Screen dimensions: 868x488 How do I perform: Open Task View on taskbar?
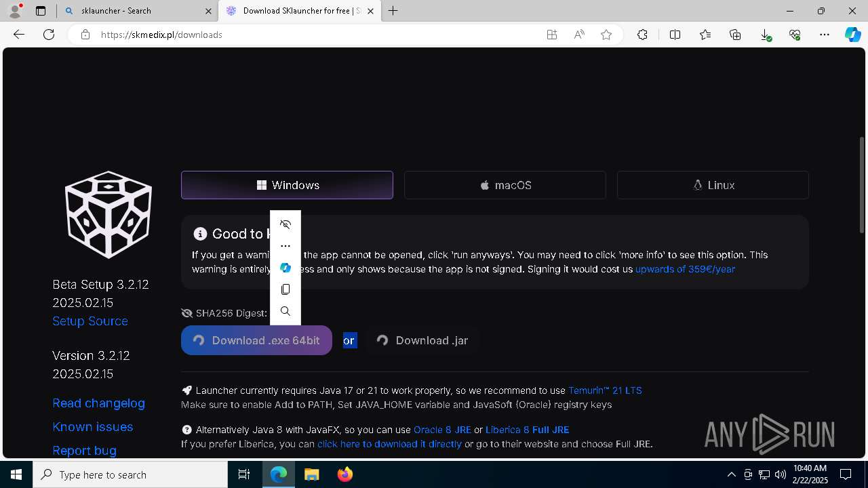coord(244,474)
